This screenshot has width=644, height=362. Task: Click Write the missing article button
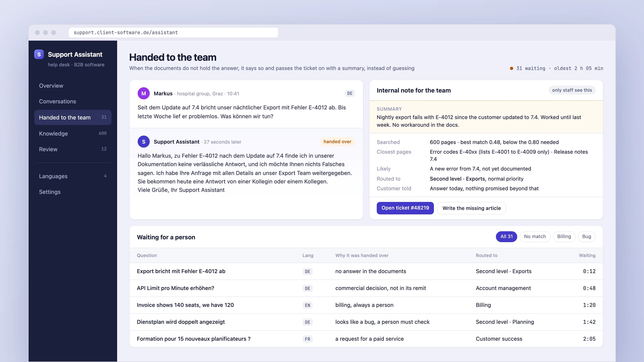[x=471, y=208]
